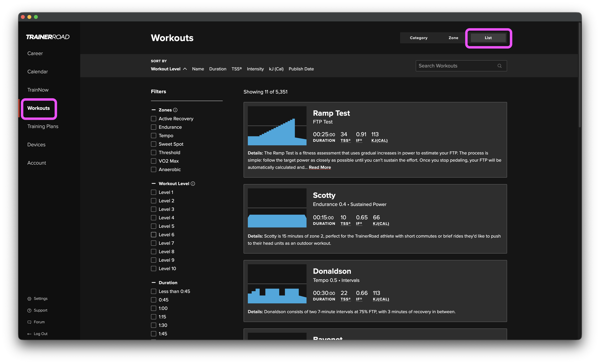600x364 pixels.
Task: Collapse the Workout Level filter section
Action: (x=153, y=184)
